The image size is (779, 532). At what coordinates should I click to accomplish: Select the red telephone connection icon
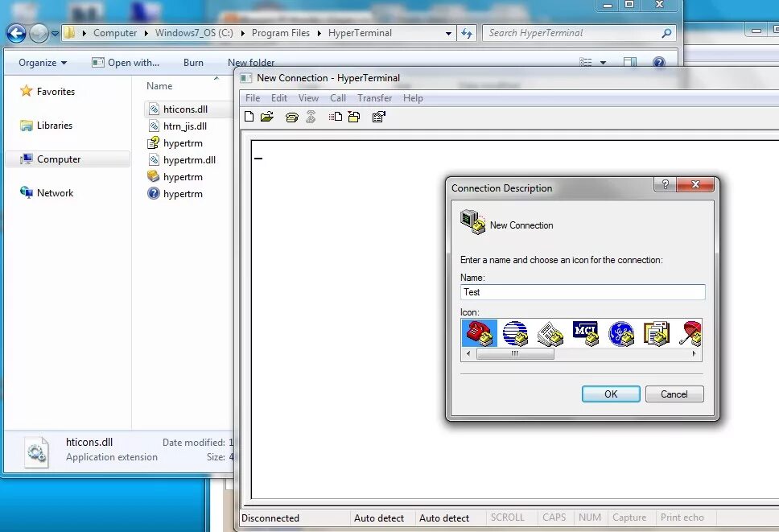click(x=479, y=333)
